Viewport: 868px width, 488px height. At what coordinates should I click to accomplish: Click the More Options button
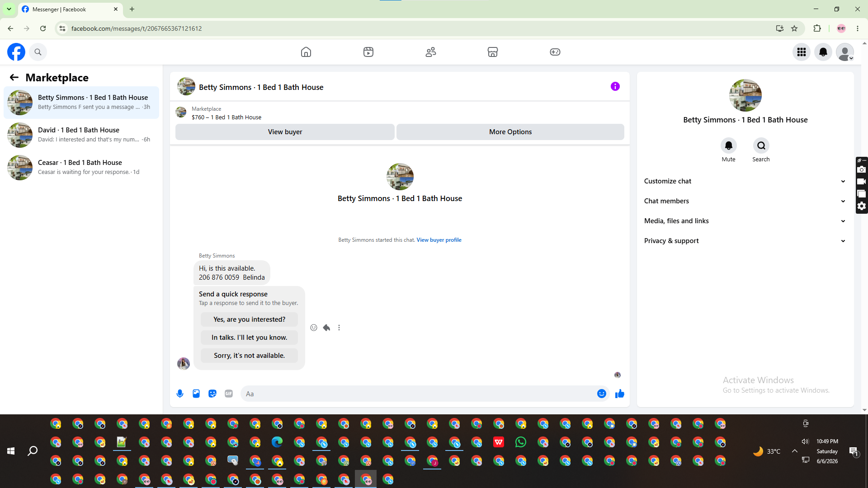(x=510, y=132)
